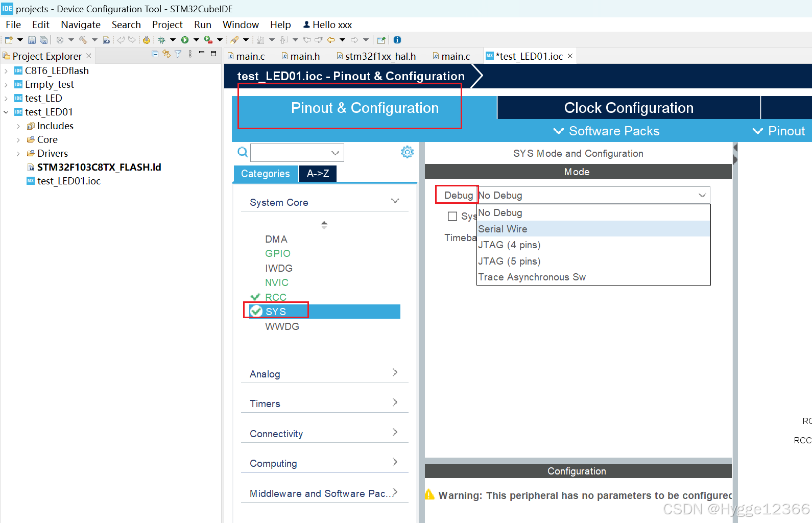Select RCC under System Core
This screenshot has height=523, width=812.
[x=276, y=297]
